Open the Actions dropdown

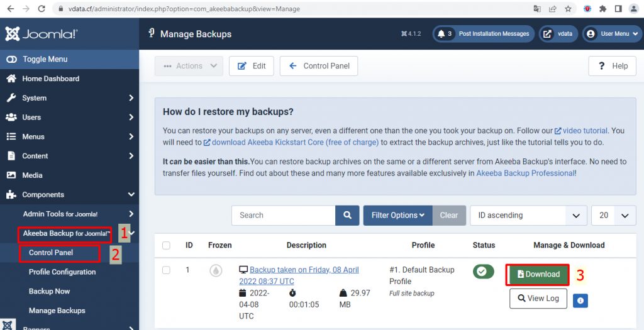pos(189,66)
